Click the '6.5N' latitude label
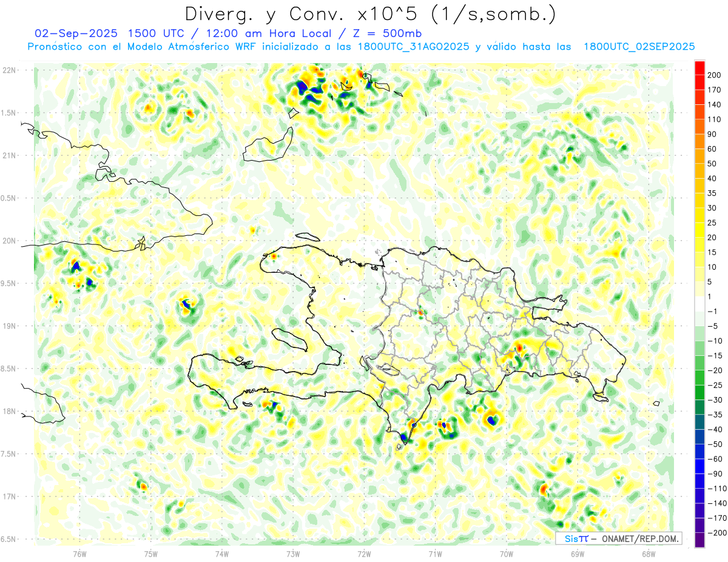This screenshot has width=728, height=562. pyautogui.click(x=9, y=539)
